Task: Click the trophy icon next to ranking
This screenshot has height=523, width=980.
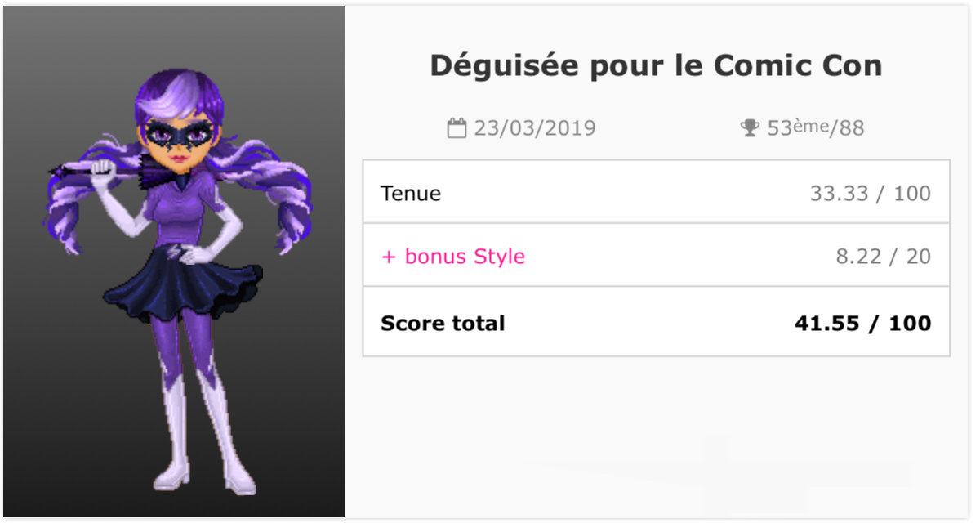Action: (750, 128)
